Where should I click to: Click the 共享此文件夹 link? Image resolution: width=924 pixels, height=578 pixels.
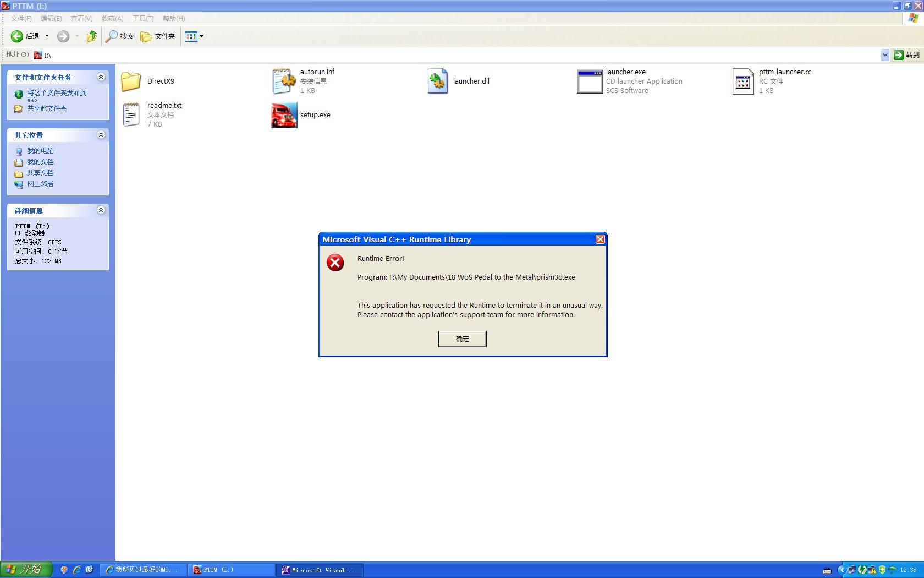(x=47, y=108)
